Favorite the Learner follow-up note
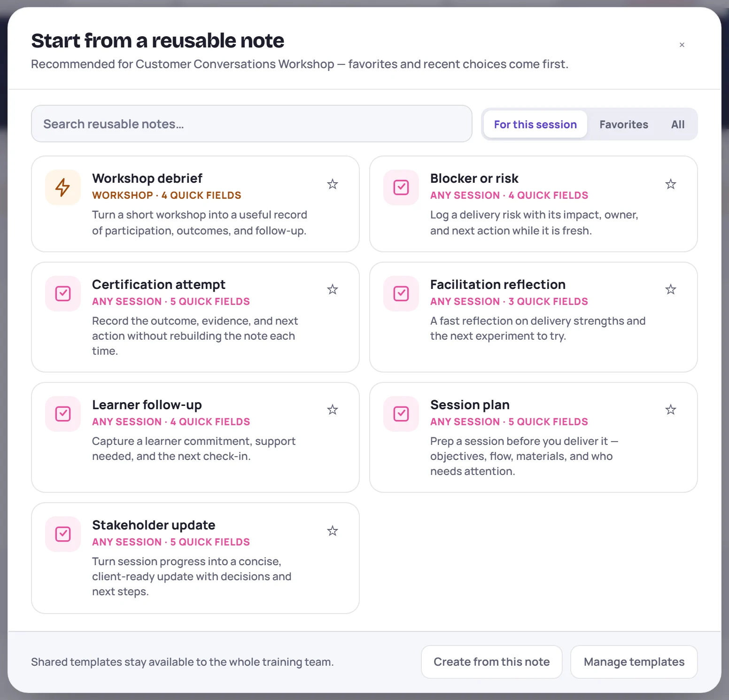The image size is (729, 700). point(333,410)
